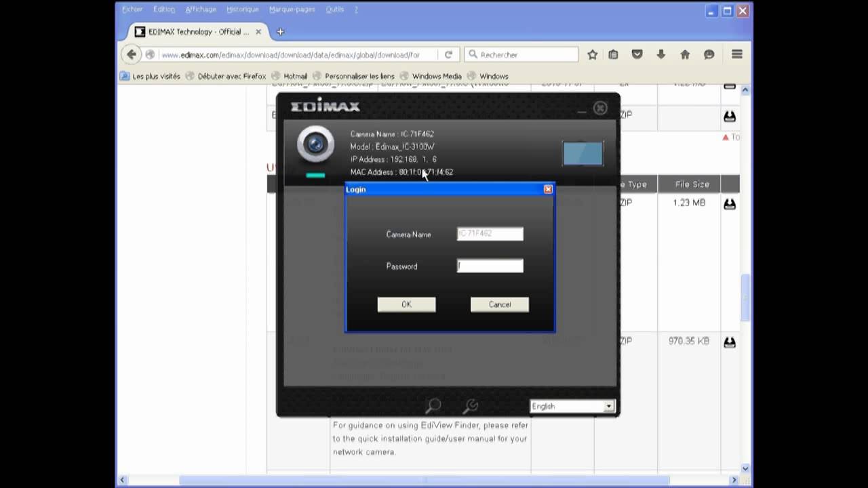Click the scroll right arrow of the page
The width and height of the screenshot is (868, 488).
tap(734, 481)
